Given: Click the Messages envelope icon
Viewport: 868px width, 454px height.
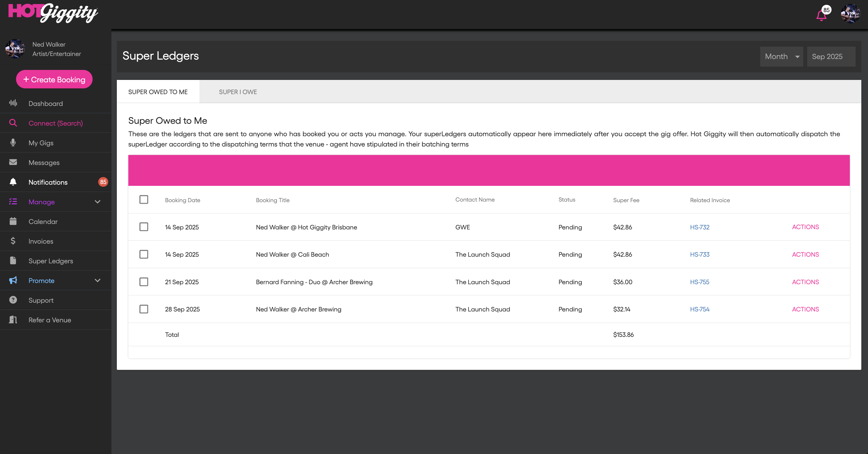Looking at the screenshot, I should click(x=13, y=162).
